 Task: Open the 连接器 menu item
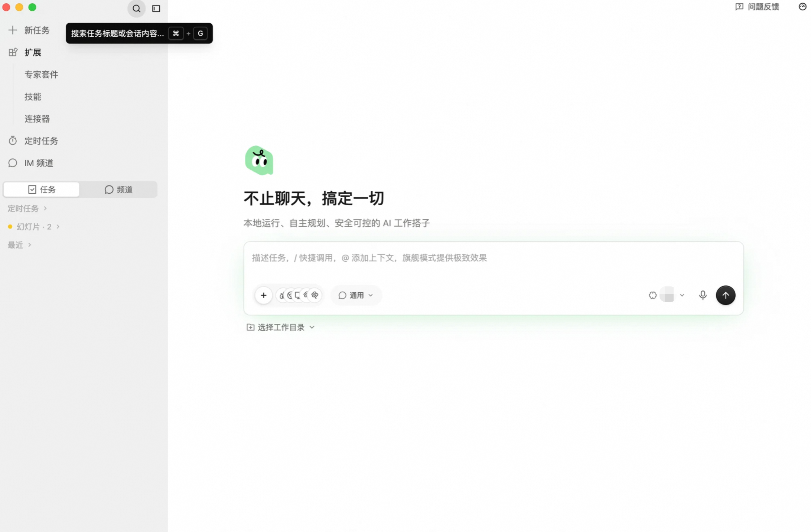tap(37, 119)
